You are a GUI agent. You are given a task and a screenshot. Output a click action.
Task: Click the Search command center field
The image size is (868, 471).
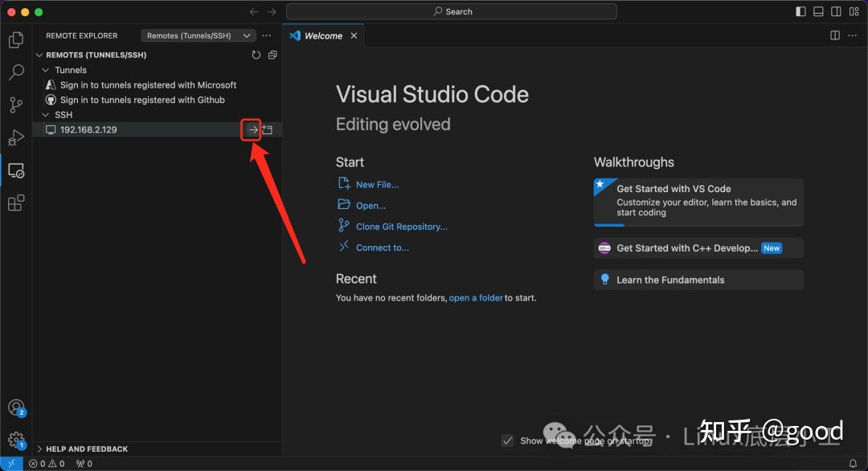(452, 11)
